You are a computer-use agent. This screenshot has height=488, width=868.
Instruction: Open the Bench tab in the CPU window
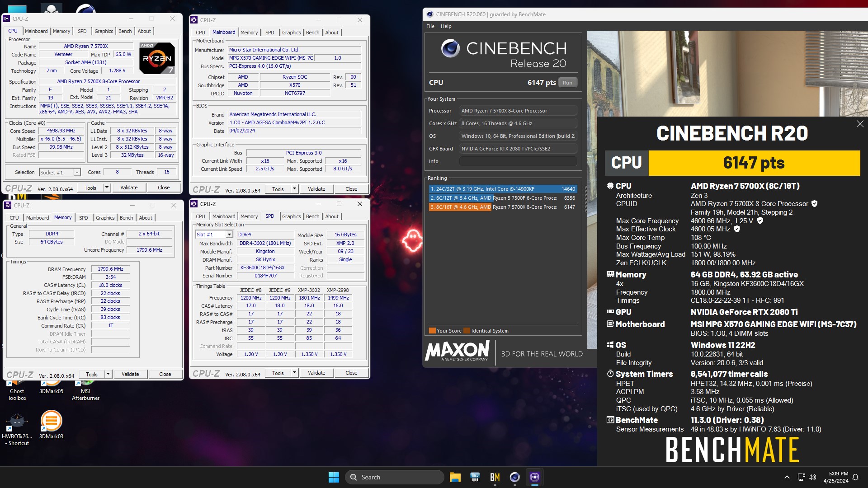(125, 31)
